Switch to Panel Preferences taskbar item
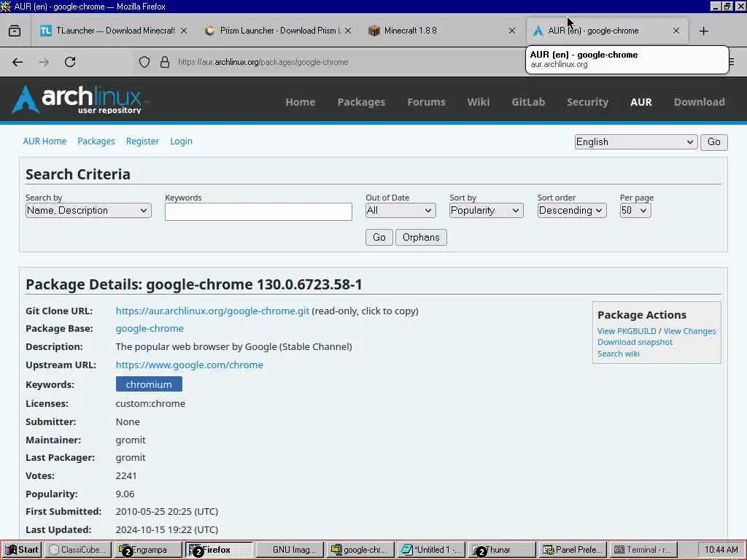 coord(572,550)
